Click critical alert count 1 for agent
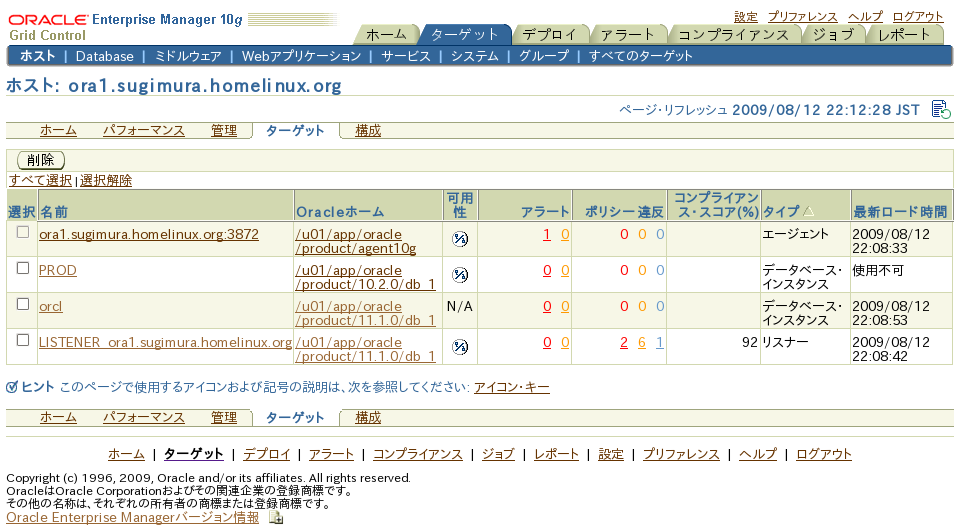The height and width of the screenshot is (530, 958). pyautogui.click(x=547, y=234)
